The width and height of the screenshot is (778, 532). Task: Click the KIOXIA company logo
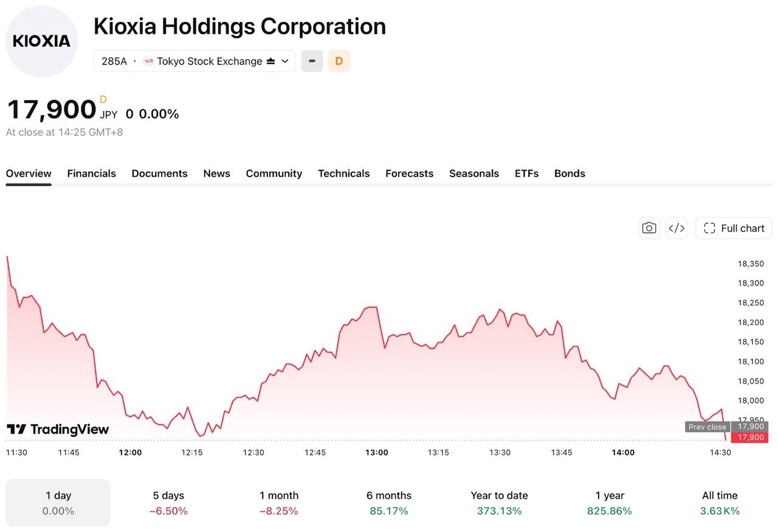pos(42,41)
